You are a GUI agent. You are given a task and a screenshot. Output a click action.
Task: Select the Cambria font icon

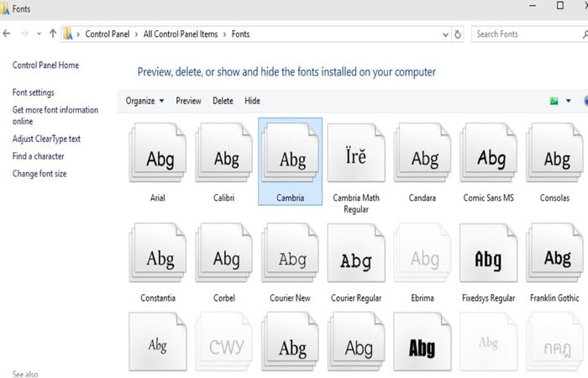coord(291,153)
